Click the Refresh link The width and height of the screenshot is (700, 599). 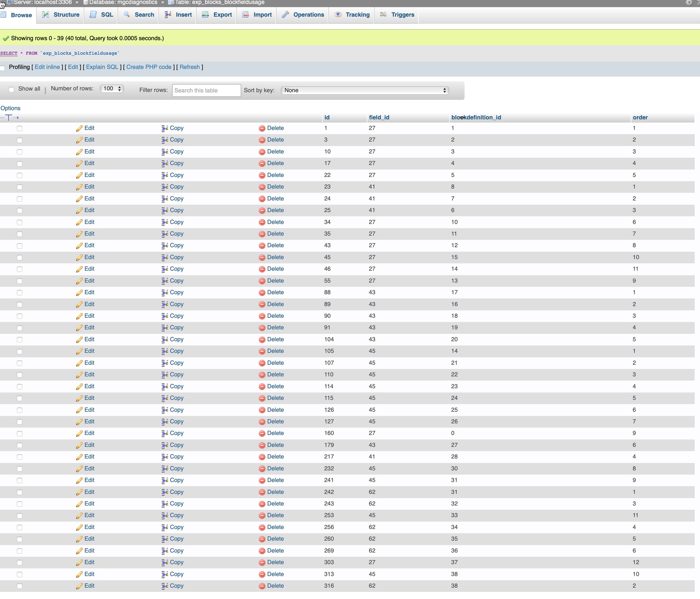190,67
